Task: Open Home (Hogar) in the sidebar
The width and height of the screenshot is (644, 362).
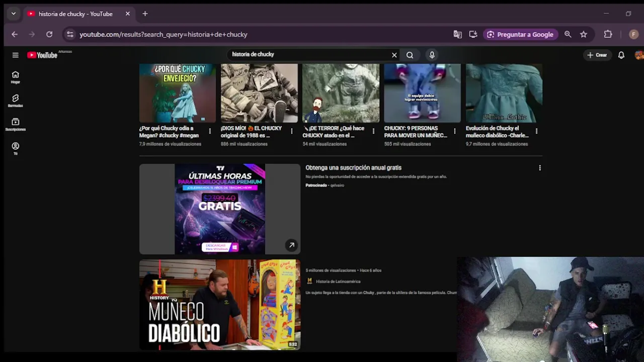Action: point(15,77)
